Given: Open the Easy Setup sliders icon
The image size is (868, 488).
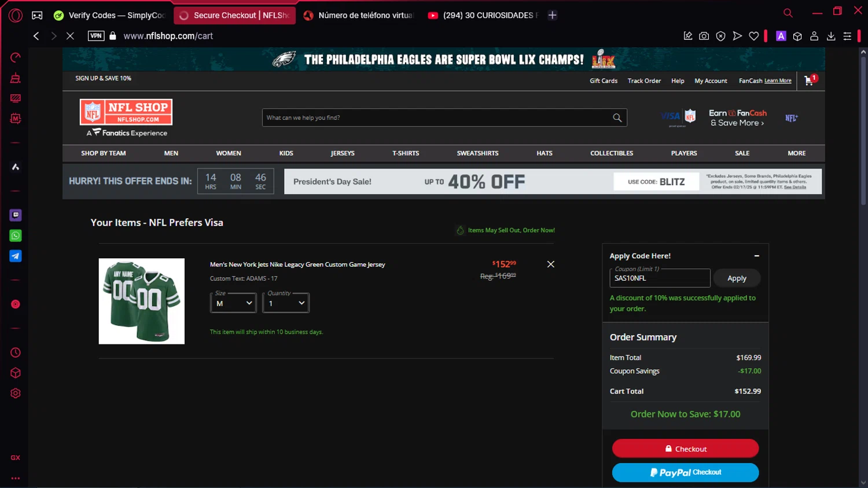Looking at the screenshot, I should coord(847,36).
